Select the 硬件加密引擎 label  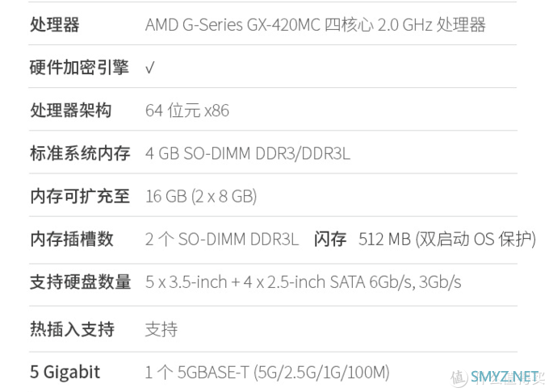coord(79,67)
